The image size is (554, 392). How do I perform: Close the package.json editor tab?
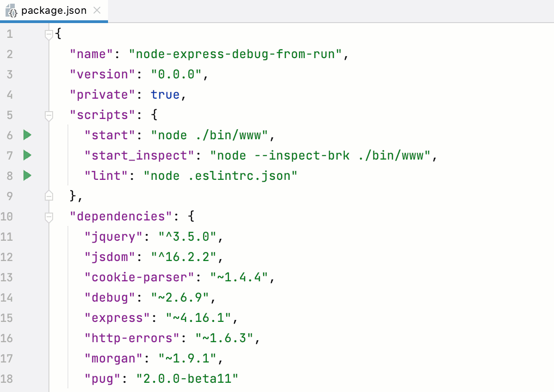coord(97,10)
